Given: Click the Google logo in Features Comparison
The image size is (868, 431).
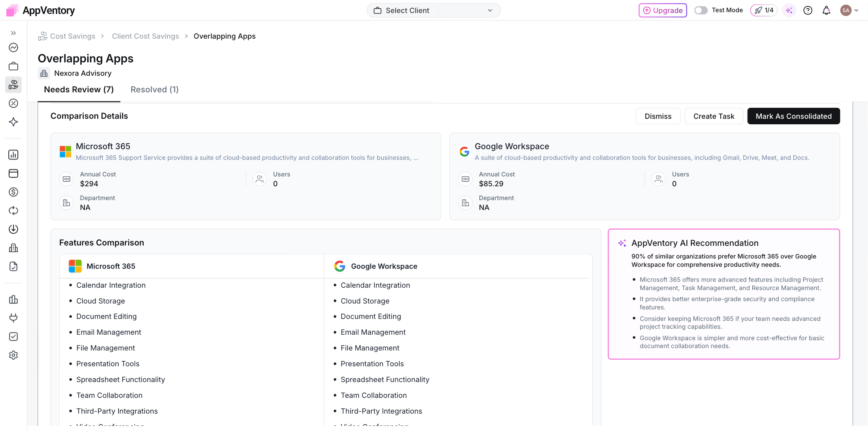Looking at the screenshot, I should (340, 266).
